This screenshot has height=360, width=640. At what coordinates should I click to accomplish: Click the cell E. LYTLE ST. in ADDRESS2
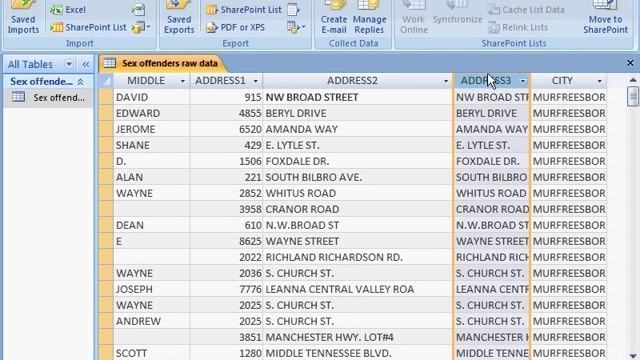click(x=358, y=145)
